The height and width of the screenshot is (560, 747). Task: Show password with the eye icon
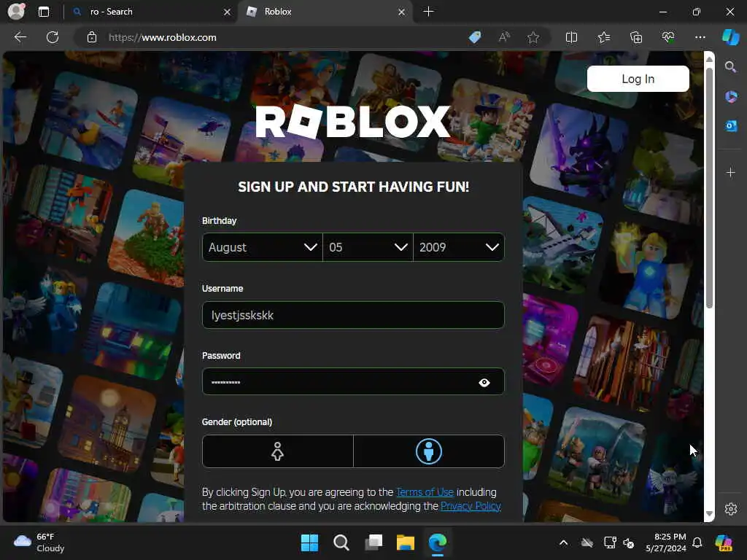pyautogui.click(x=484, y=382)
